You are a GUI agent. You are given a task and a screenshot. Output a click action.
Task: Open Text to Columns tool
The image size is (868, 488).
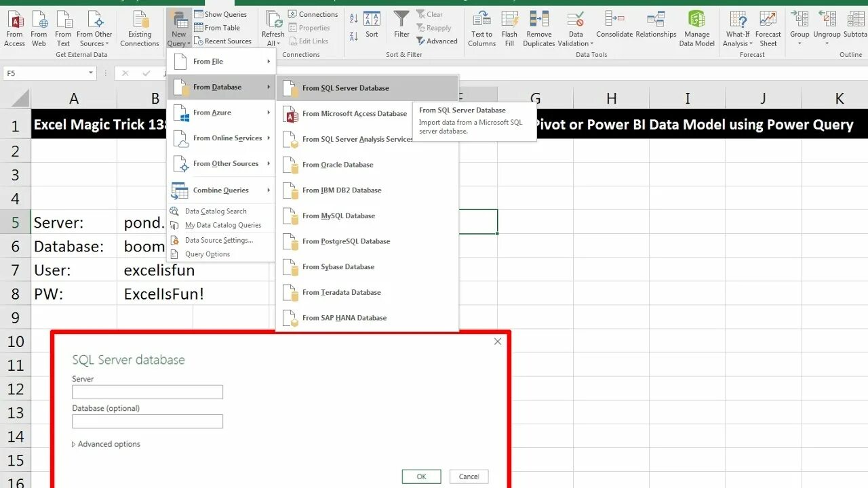[481, 29]
